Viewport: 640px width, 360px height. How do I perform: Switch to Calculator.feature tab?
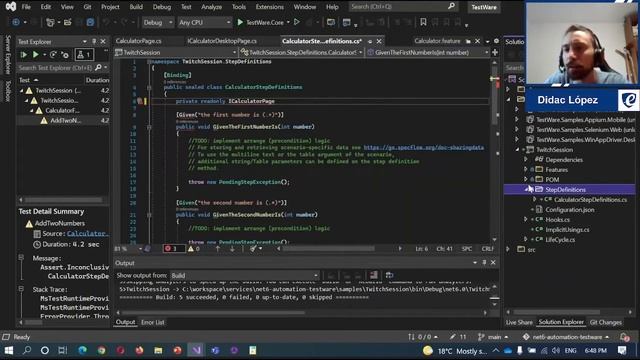(437, 41)
